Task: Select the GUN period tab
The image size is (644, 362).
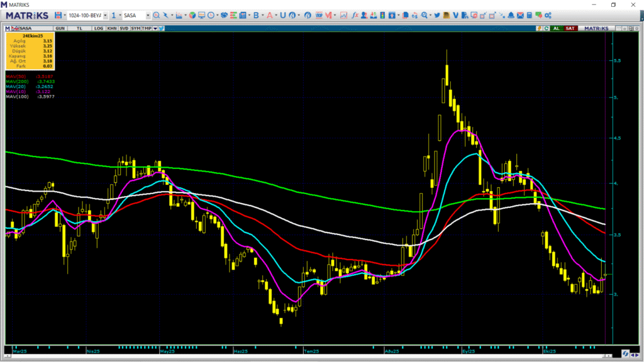Action: point(60,28)
